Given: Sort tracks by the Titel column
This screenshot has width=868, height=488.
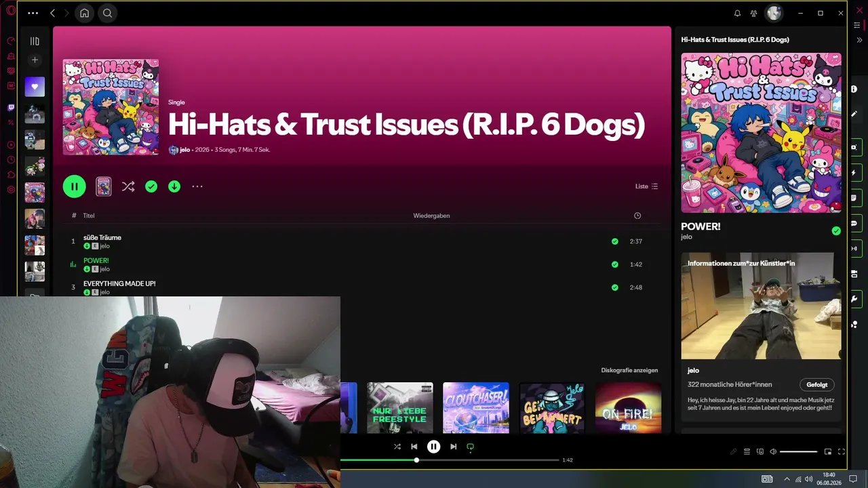Looking at the screenshot, I should tap(89, 216).
